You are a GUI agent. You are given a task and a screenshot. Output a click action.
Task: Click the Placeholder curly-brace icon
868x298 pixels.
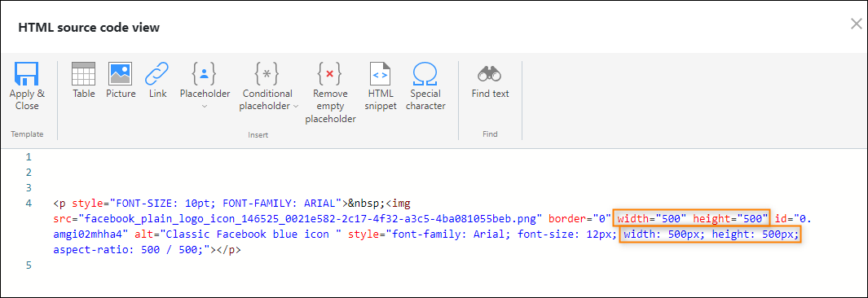[x=205, y=73]
